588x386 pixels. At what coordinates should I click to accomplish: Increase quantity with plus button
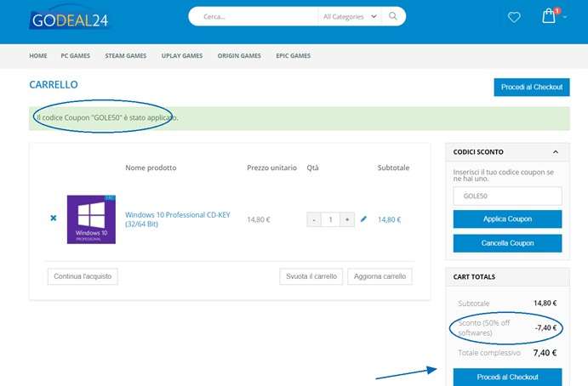(347, 219)
